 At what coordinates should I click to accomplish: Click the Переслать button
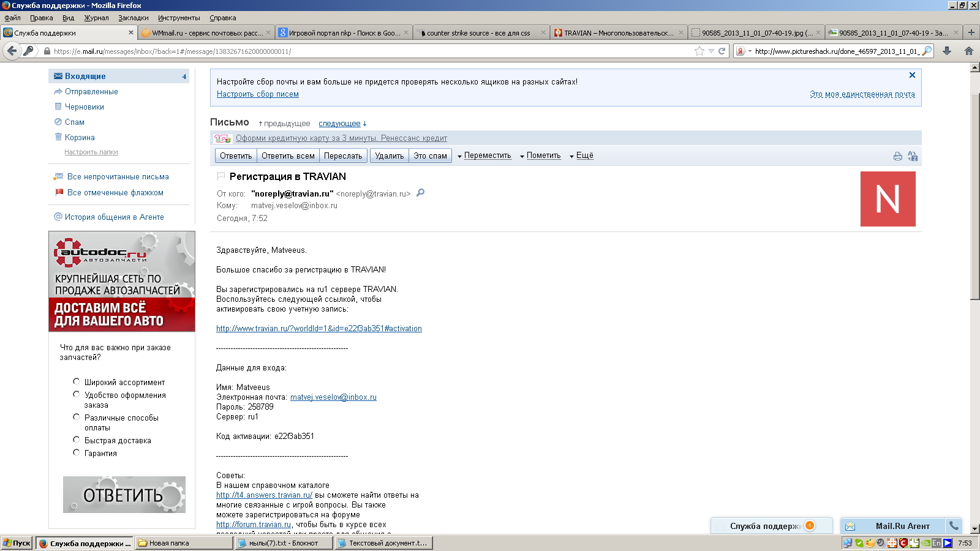pos(343,156)
